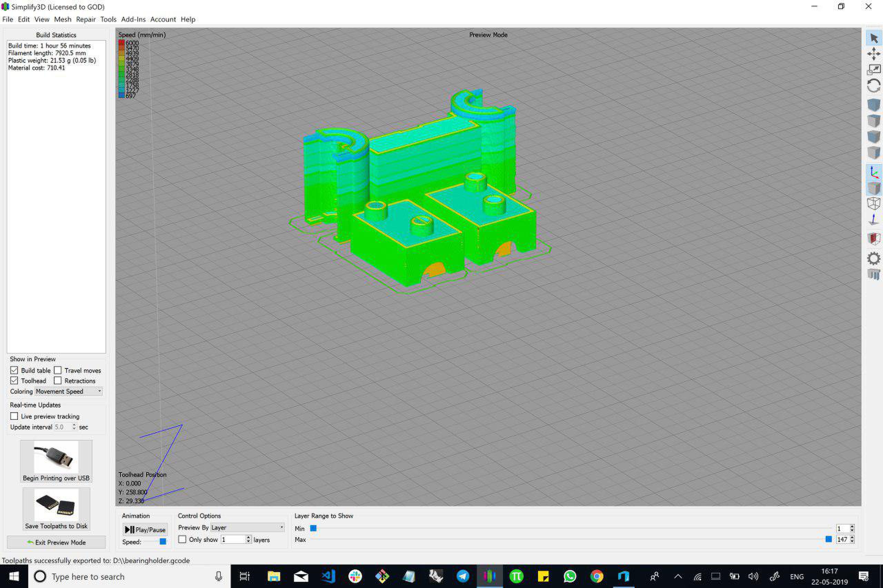Open the cross section view icon
This screenshot has width=883, height=588.
pos(874,239)
